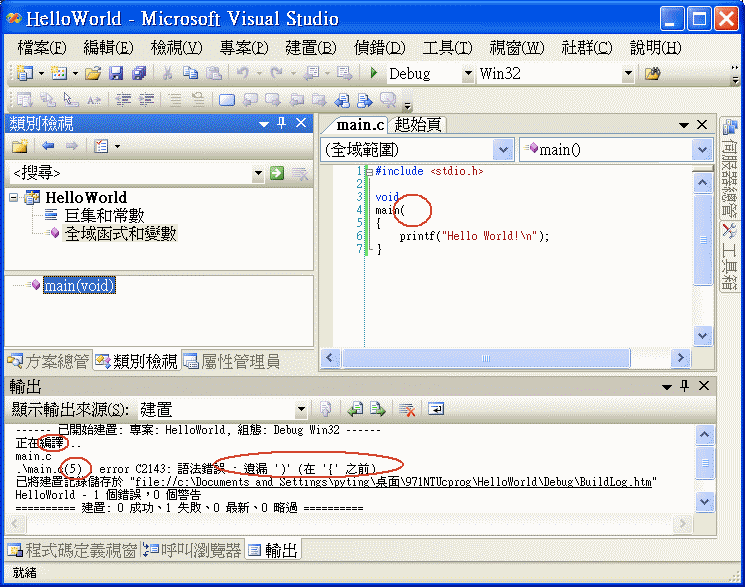The image size is (745, 587).
Task: Go to next message in Output
Action: click(378, 409)
